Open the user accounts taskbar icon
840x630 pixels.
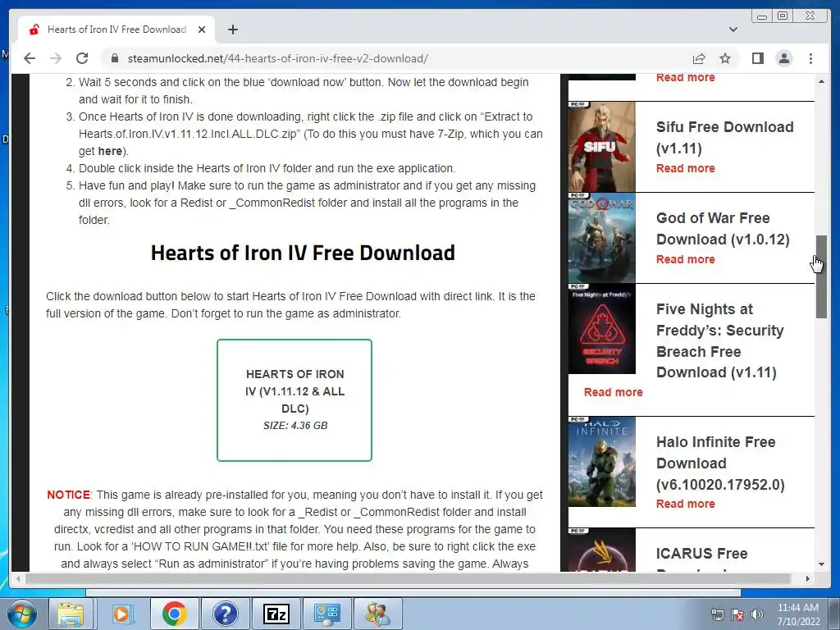[377, 614]
